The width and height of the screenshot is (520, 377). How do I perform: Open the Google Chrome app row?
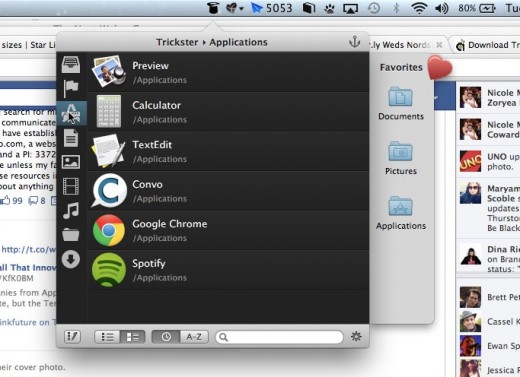(228, 230)
